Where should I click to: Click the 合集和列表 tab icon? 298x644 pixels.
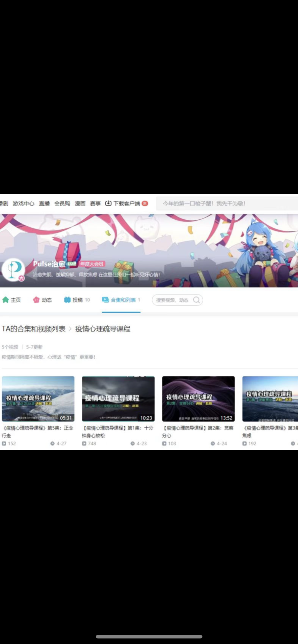pyautogui.click(x=105, y=300)
